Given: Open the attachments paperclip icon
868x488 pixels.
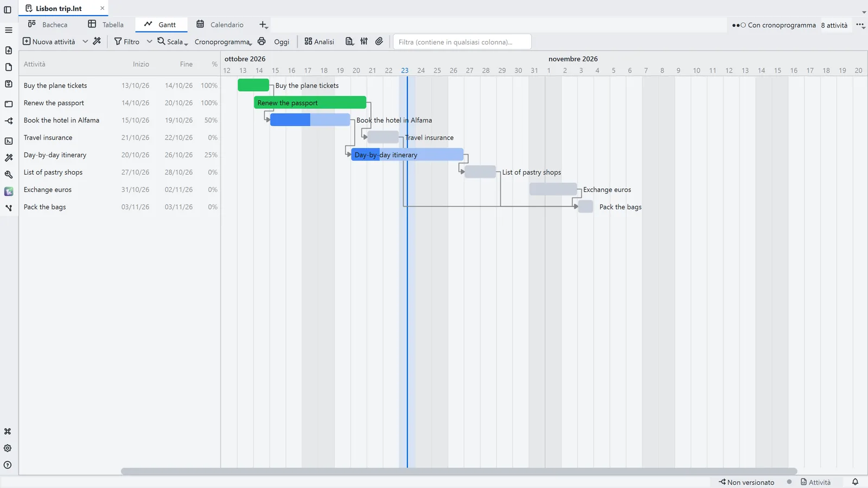Looking at the screenshot, I should coord(379,41).
